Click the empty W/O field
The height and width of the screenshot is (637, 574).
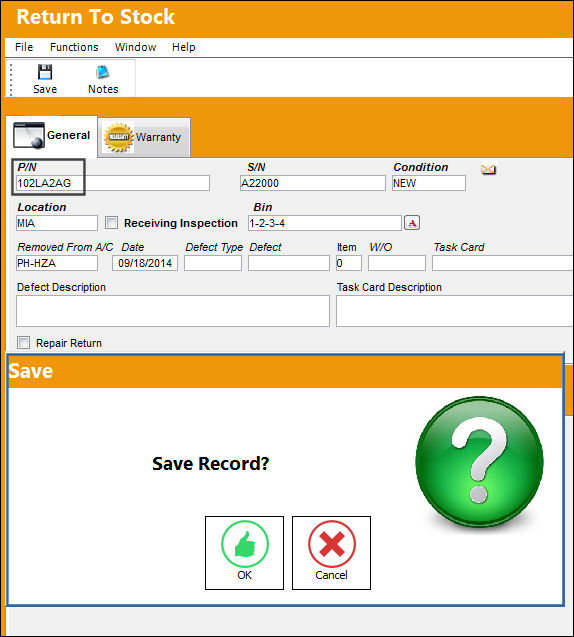(397, 263)
